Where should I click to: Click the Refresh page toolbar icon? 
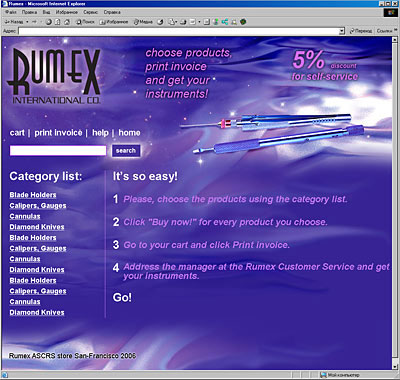[57, 22]
